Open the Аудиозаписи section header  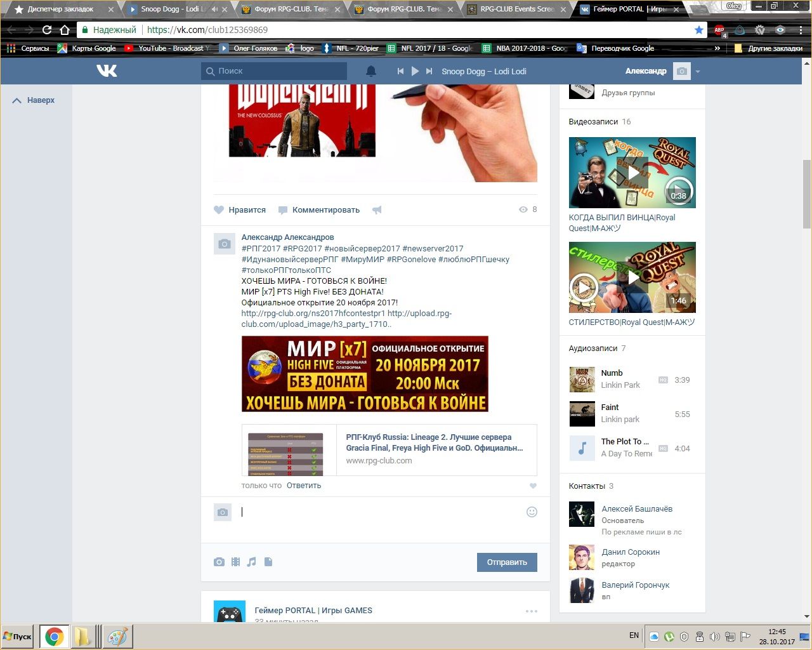coord(593,348)
